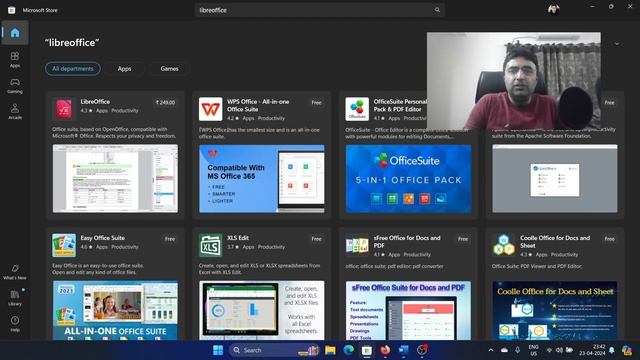Click sFree Office for Docs and PDF title
The image size is (640, 360).
click(x=407, y=242)
